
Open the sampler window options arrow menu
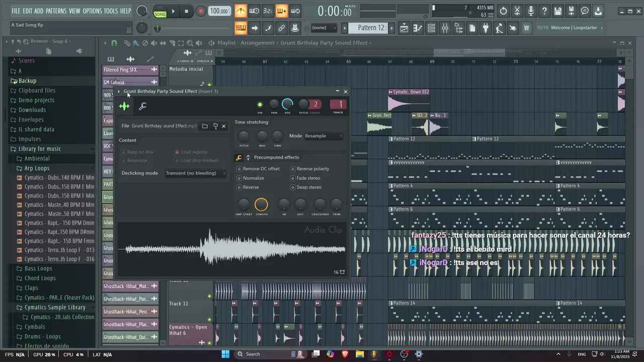[119, 92]
